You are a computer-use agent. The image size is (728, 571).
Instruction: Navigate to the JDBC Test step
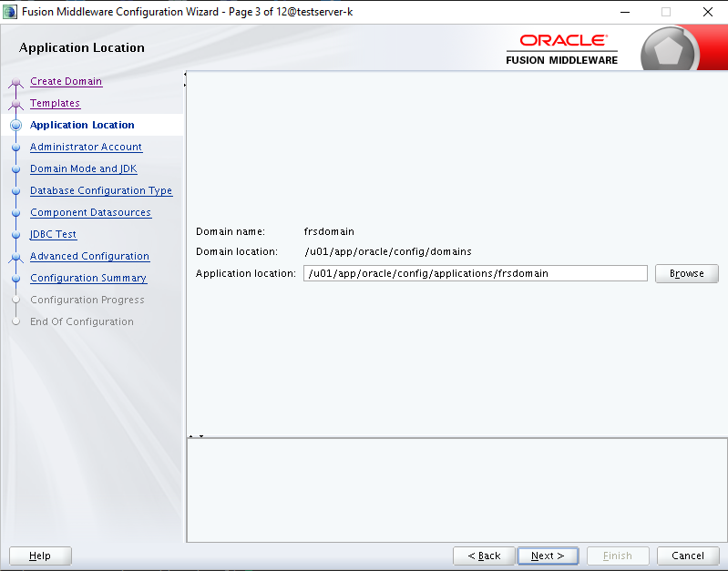pos(54,234)
